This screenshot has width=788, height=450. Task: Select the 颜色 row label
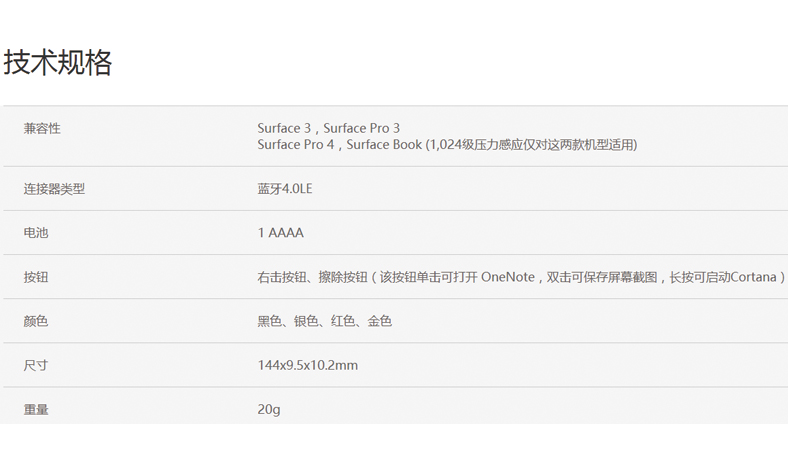point(36,321)
